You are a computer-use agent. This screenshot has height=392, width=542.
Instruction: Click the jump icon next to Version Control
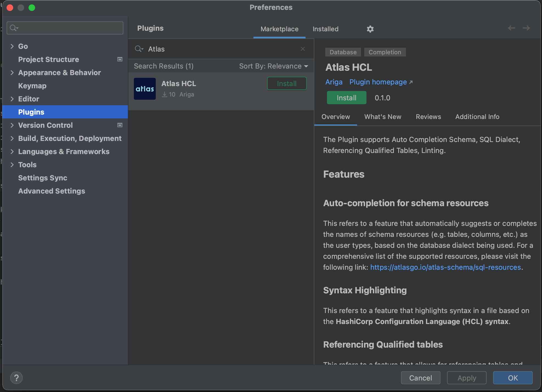[x=120, y=125]
